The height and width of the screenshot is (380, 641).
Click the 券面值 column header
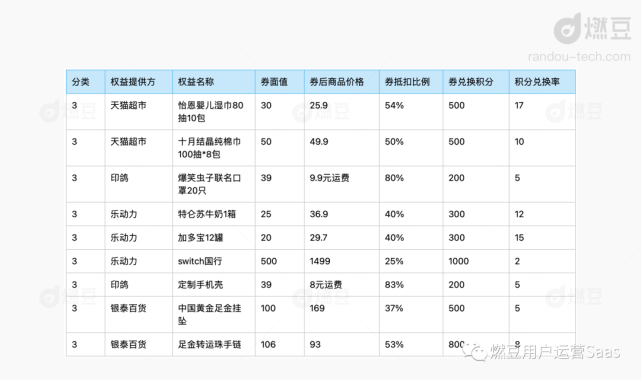click(x=280, y=82)
